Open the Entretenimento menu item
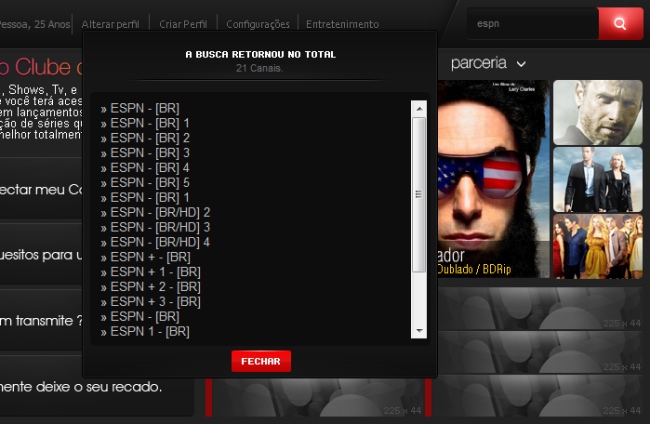Screen dimensions: 650x424 (x=342, y=24)
